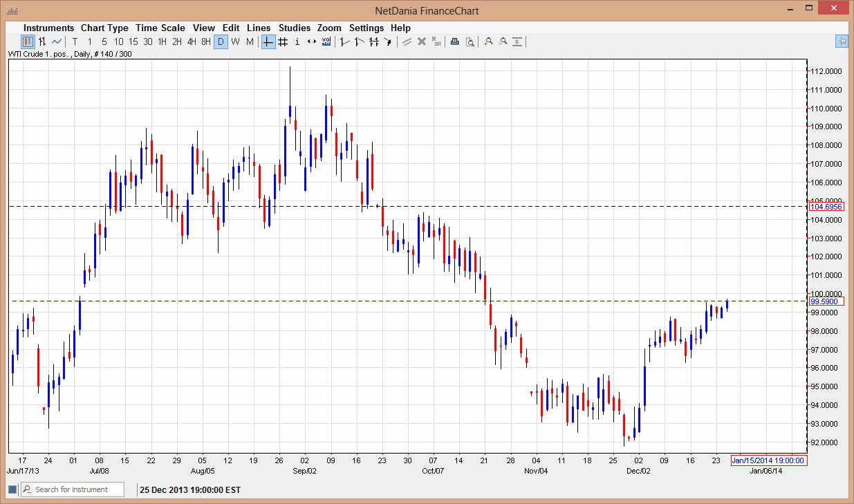
Task: Select the candlestick chart type icon
Action: pyautogui.click(x=28, y=41)
